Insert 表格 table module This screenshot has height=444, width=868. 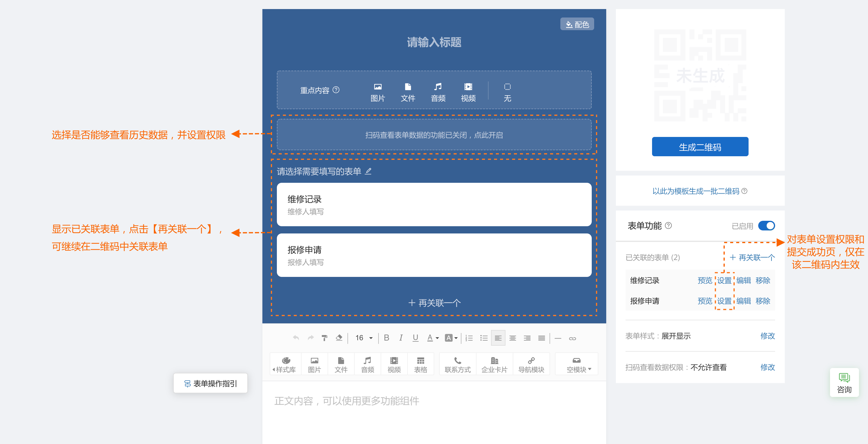420,364
